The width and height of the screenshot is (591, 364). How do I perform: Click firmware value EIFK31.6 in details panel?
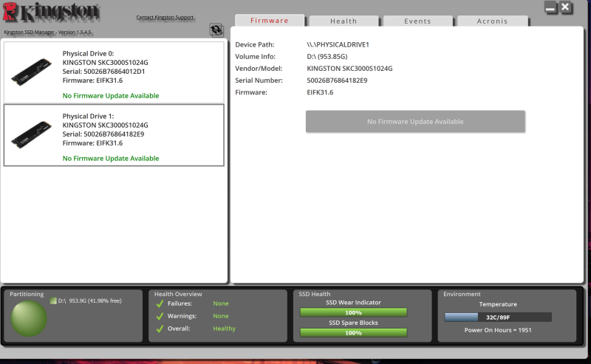coord(320,92)
